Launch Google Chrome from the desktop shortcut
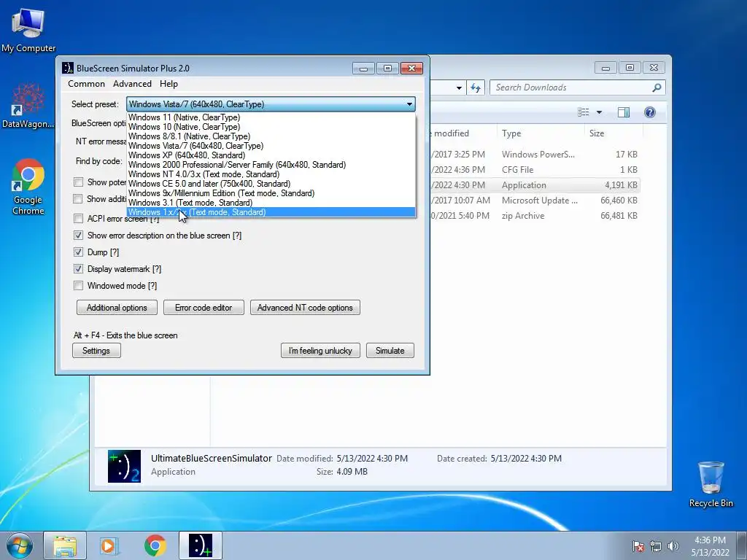This screenshot has height=560, width=747. (x=28, y=187)
